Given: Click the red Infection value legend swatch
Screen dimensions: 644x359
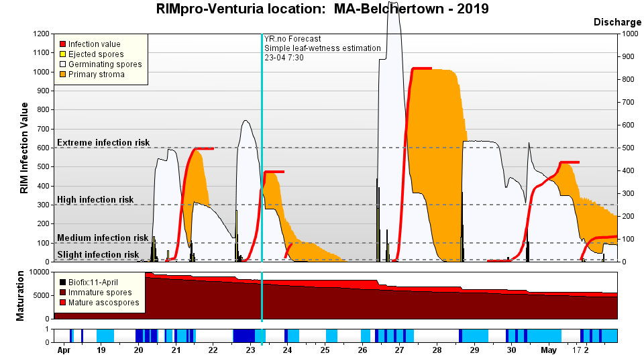Looking at the screenshot, I should [63, 44].
